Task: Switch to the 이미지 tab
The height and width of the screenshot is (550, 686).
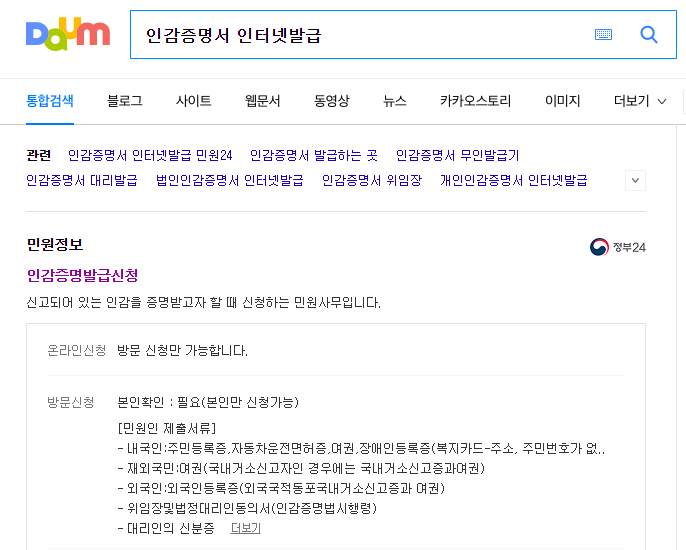Action: (563, 101)
